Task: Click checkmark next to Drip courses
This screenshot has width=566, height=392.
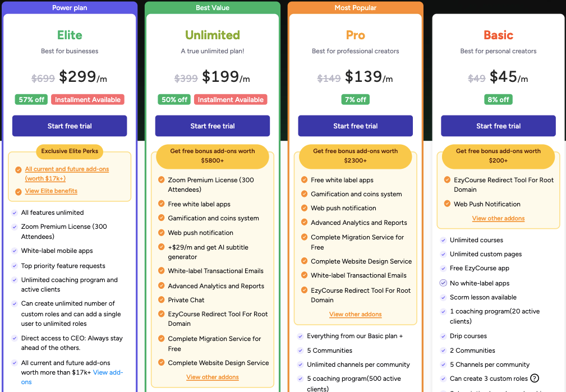Action: (443, 336)
